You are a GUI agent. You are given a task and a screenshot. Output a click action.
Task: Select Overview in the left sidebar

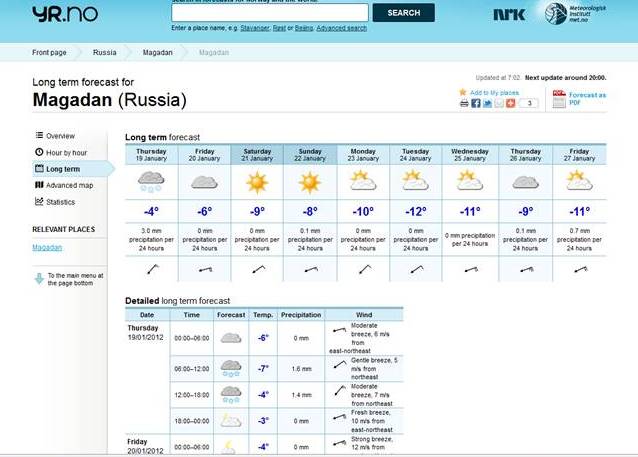click(59, 135)
